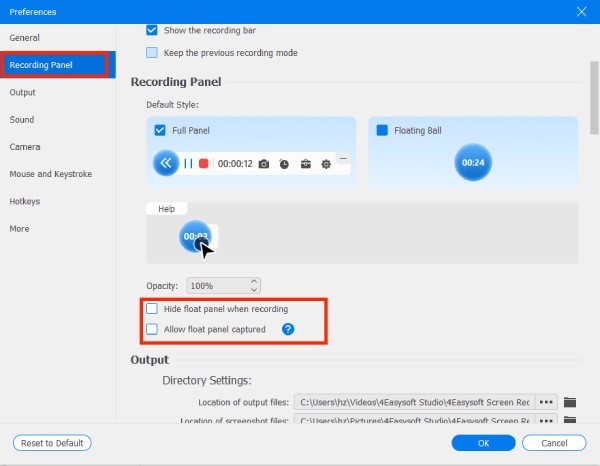Image resolution: width=600 pixels, height=466 pixels.
Task: Click the Default Style label
Action: coord(172,105)
